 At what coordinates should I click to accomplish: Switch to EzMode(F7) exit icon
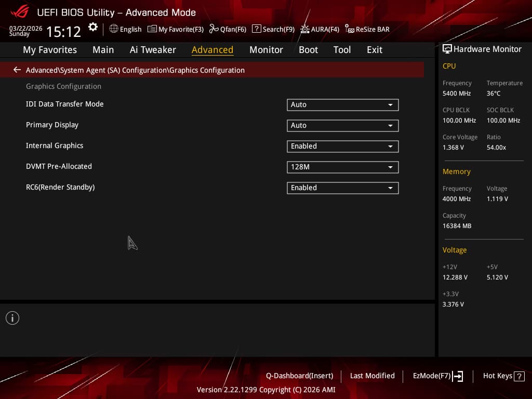pos(458,376)
